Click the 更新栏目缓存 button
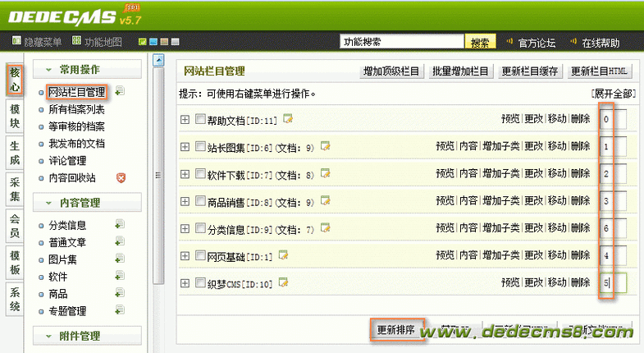 click(529, 71)
